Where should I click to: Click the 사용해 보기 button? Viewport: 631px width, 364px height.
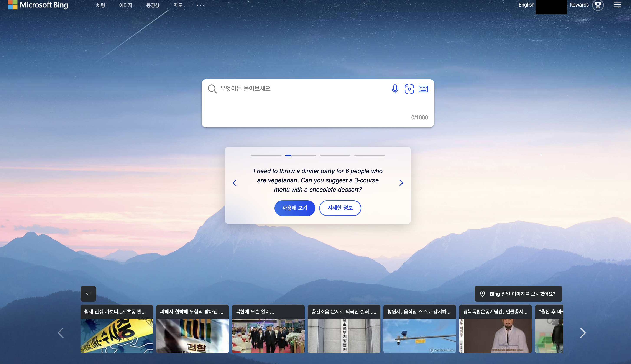pyautogui.click(x=295, y=208)
